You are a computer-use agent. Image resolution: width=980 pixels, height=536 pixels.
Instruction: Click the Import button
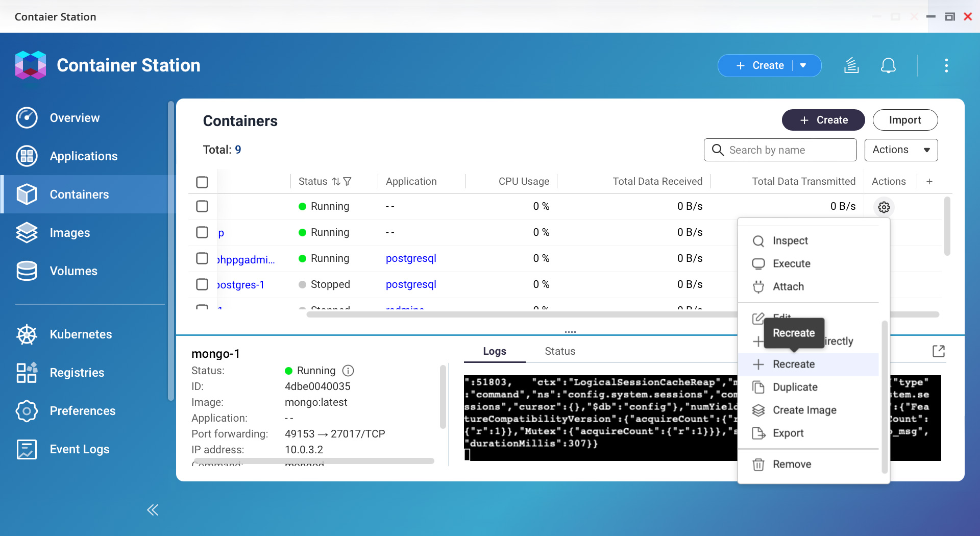(904, 120)
